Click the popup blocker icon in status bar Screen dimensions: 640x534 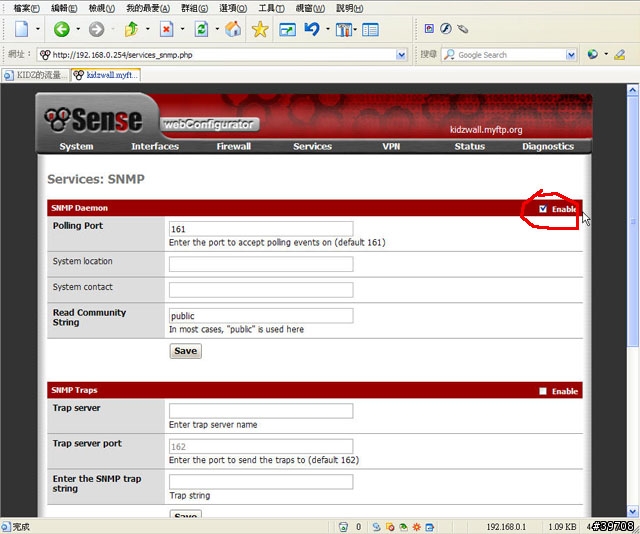pyautogui.click(x=390, y=527)
